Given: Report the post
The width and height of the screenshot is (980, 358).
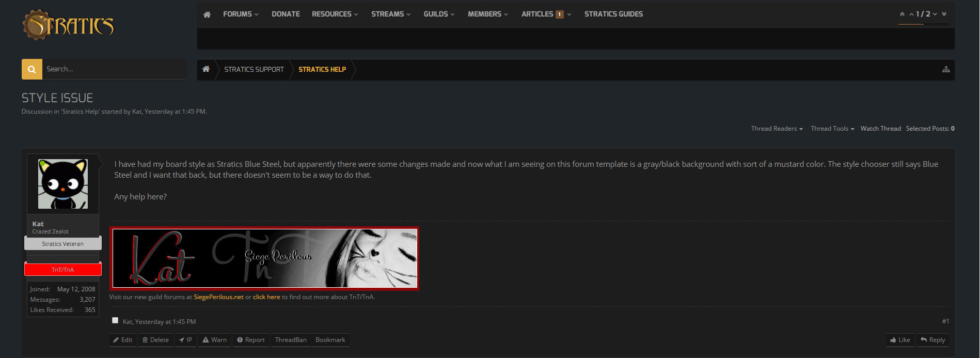Looking at the screenshot, I should pos(251,340).
